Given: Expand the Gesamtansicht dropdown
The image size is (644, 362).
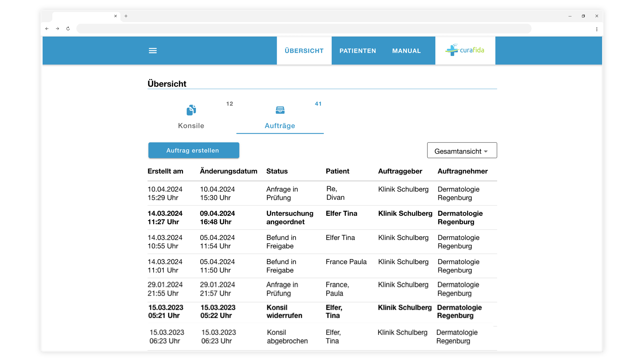Looking at the screenshot, I should [462, 150].
